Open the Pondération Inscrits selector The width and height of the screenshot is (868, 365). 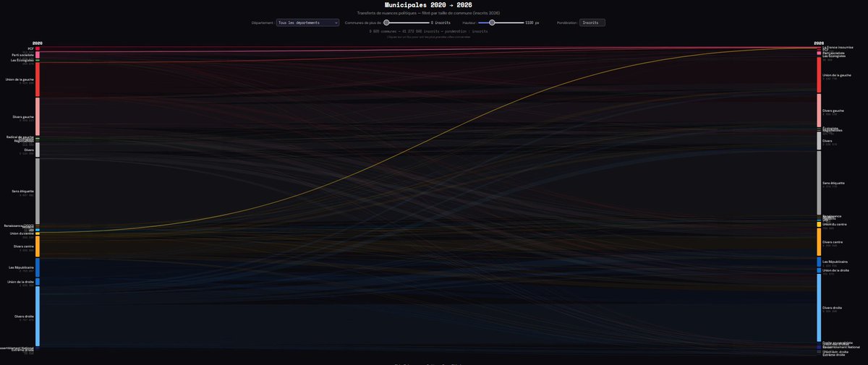click(x=592, y=22)
